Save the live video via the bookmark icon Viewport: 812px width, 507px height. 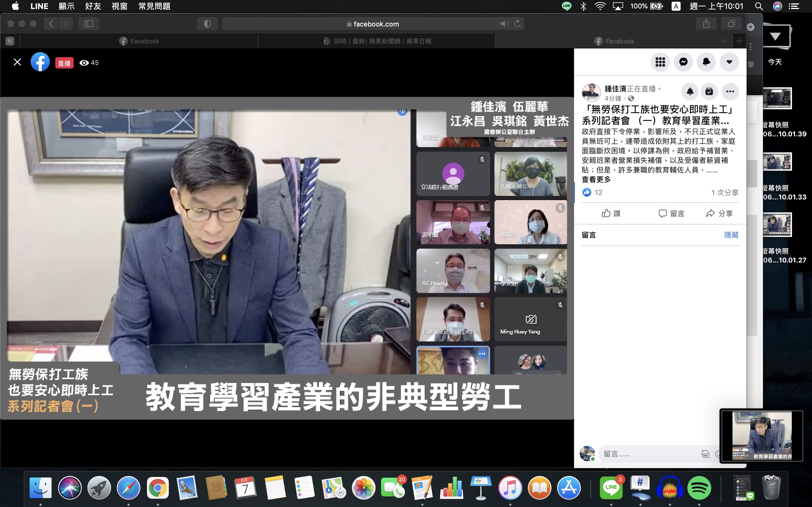(x=709, y=91)
